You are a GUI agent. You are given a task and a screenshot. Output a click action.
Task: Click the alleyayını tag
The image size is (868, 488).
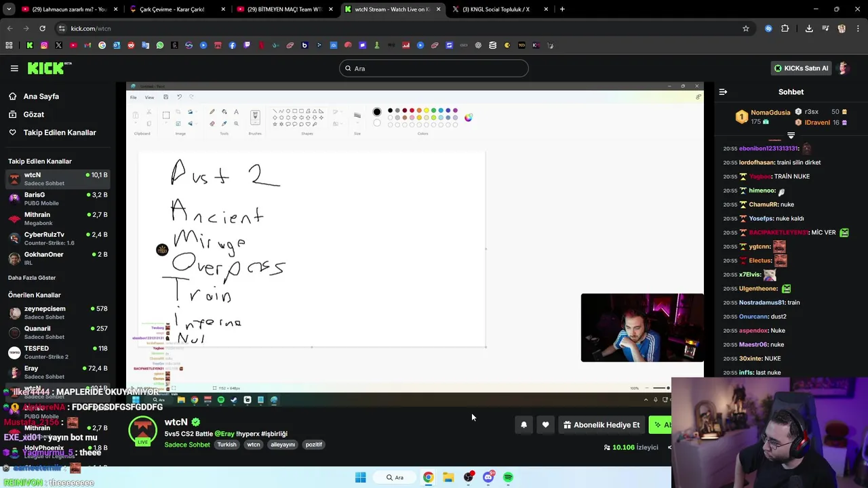[x=283, y=445]
